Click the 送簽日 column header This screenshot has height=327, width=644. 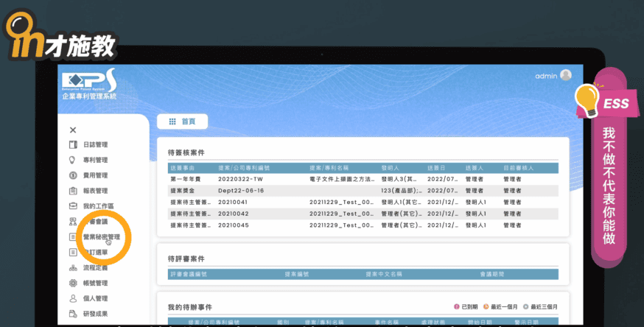(x=435, y=168)
